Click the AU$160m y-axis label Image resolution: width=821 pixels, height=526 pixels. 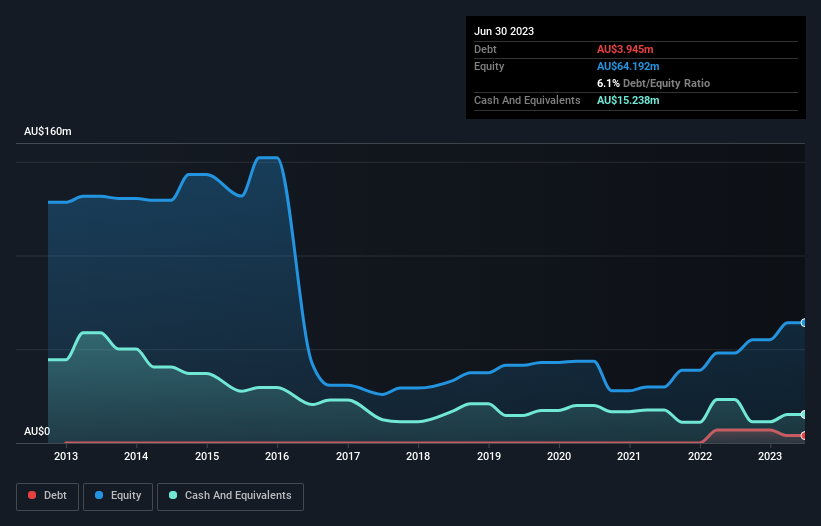[x=48, y=131]
